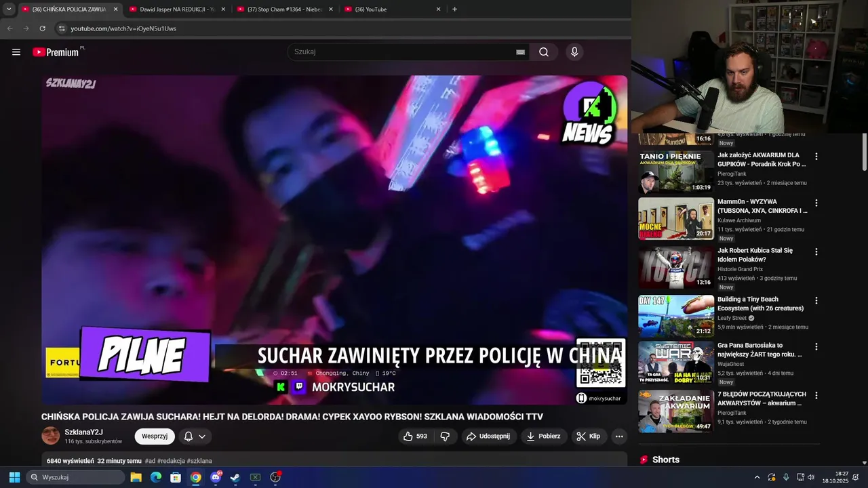Like the video with 593 likes
Image resolution: width=868 pixels, height=488 pixels.
coord(415,436)
